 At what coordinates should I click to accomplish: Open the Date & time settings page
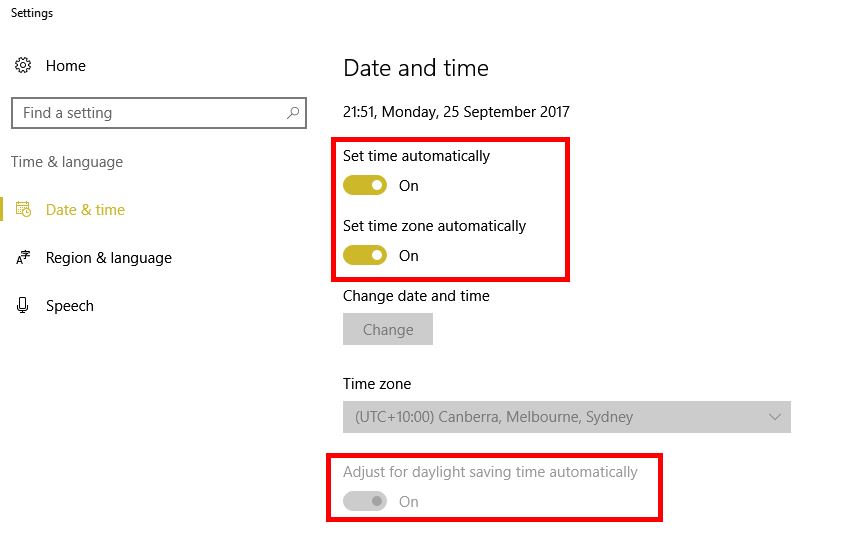pyautogui.click(x=85, y=210)
